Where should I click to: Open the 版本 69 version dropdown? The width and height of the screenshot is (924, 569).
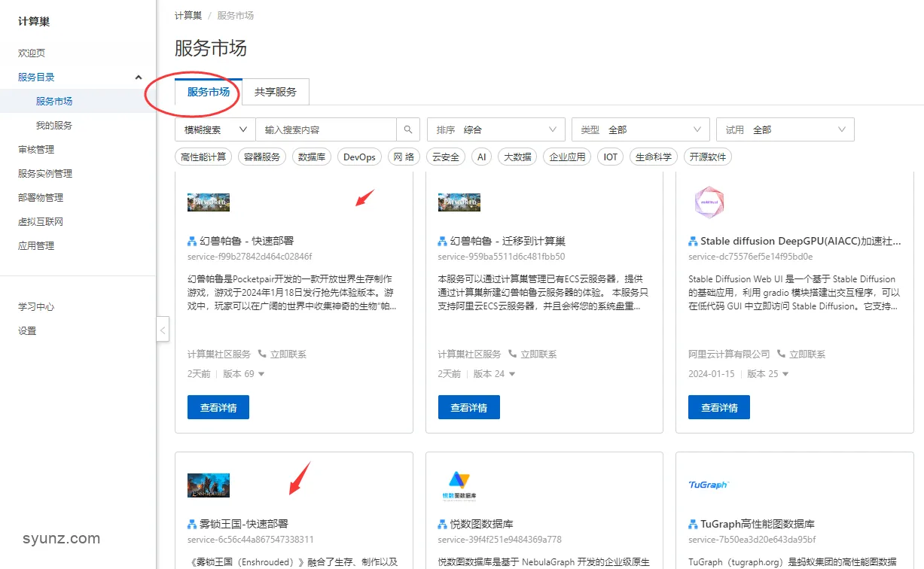coord(242,373)
